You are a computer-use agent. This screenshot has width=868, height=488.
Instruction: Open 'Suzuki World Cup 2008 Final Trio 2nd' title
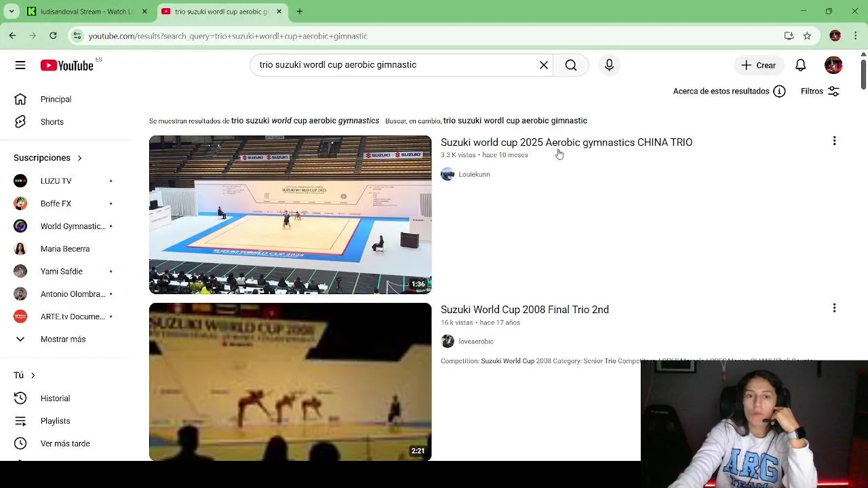[525, 310]
